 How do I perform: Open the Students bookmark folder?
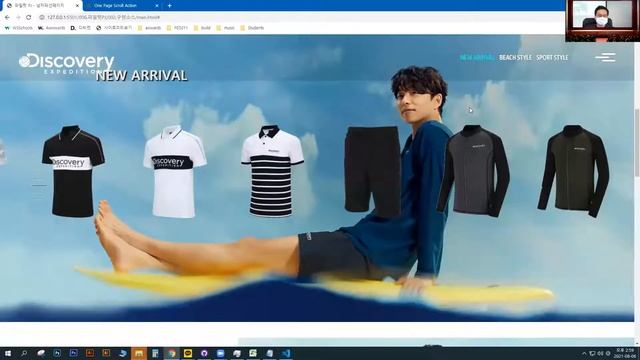pyautogui.click(x=252, y=28)
